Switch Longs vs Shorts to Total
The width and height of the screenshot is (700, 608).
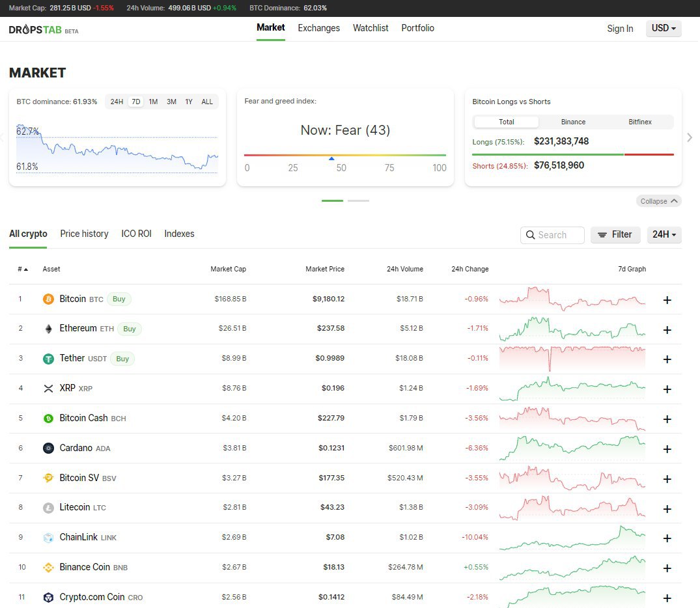tap(506, 122)
